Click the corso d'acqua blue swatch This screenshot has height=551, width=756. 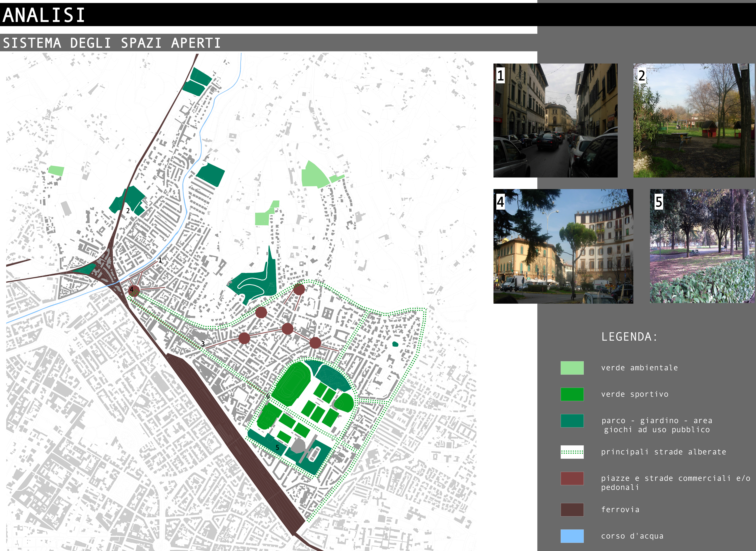[572, 536]
